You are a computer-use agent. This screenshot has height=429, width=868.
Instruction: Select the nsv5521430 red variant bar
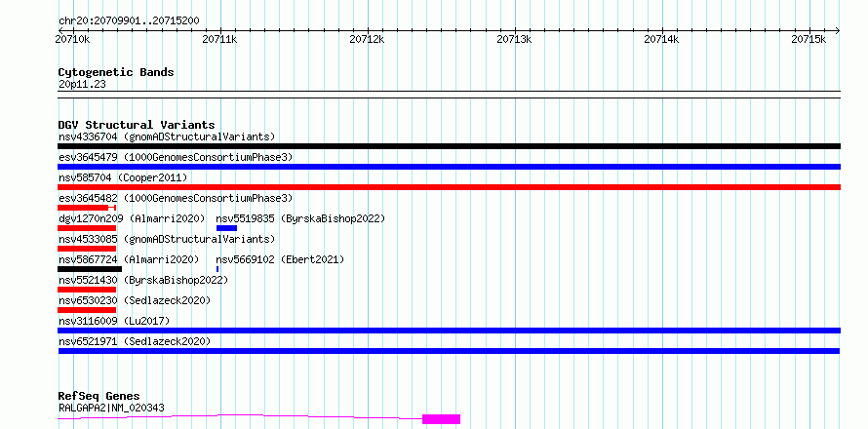point(87,290)
